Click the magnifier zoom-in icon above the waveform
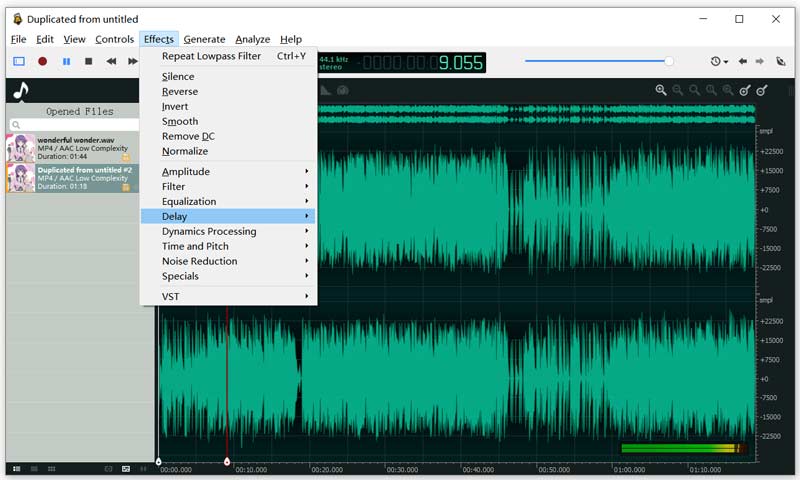 [661, 91]
